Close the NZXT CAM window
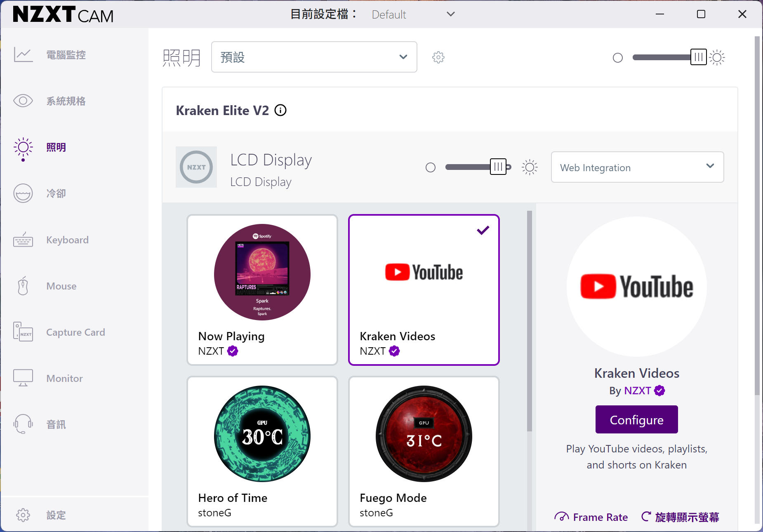 point(742,14)
